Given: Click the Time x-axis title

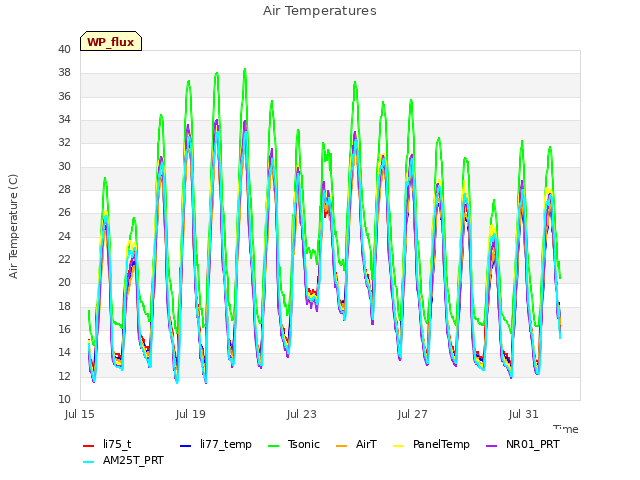Looking at the screenshot, I should 566,429.
